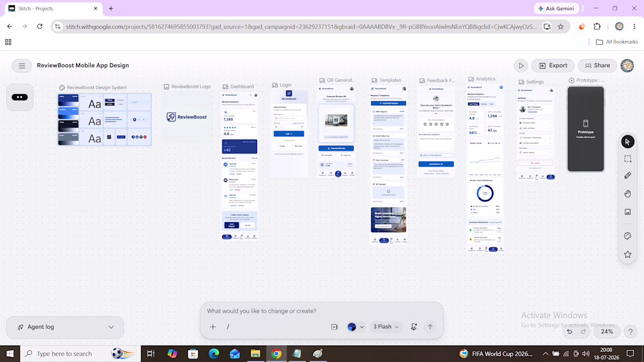The width and height of the screenshot is (644, 362).
Task: Undo the last change
Action: point(569,332)
